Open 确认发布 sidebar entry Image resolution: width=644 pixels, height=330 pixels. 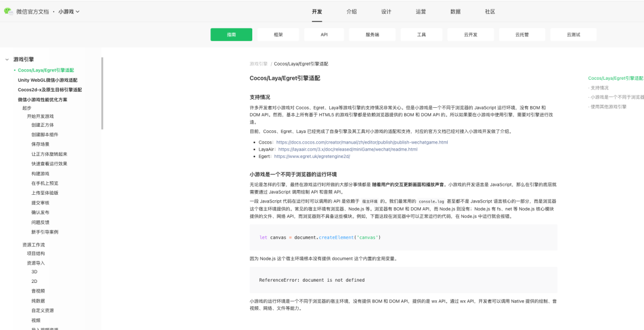click(x=41, y=212)
